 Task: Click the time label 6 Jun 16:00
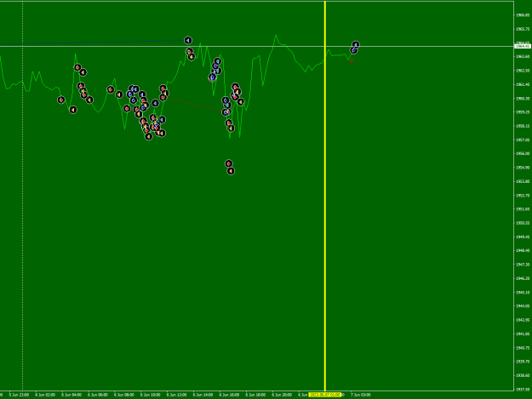point(229,395)
